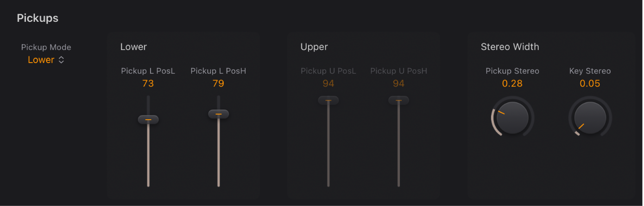
Task: Click the Pickup U PosH slider handle
Action: pos(398,100)
